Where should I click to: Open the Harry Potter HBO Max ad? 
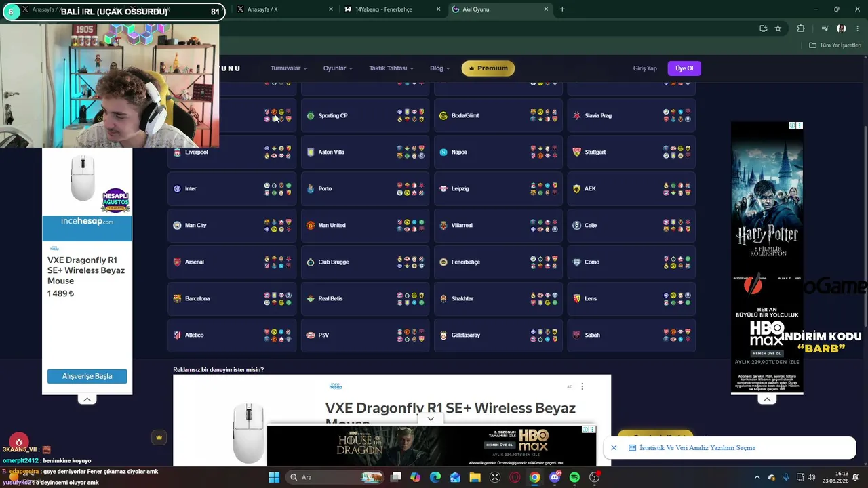pos(767,258)
